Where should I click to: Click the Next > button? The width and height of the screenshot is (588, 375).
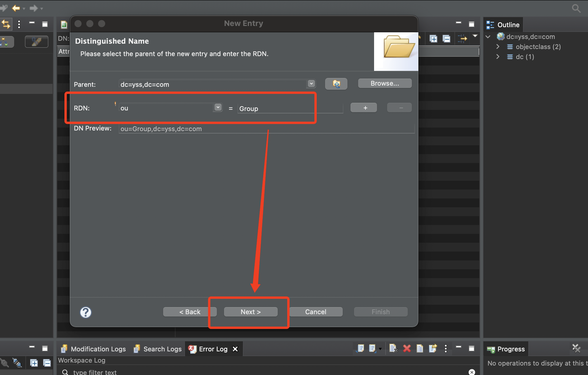click(251, 312)
